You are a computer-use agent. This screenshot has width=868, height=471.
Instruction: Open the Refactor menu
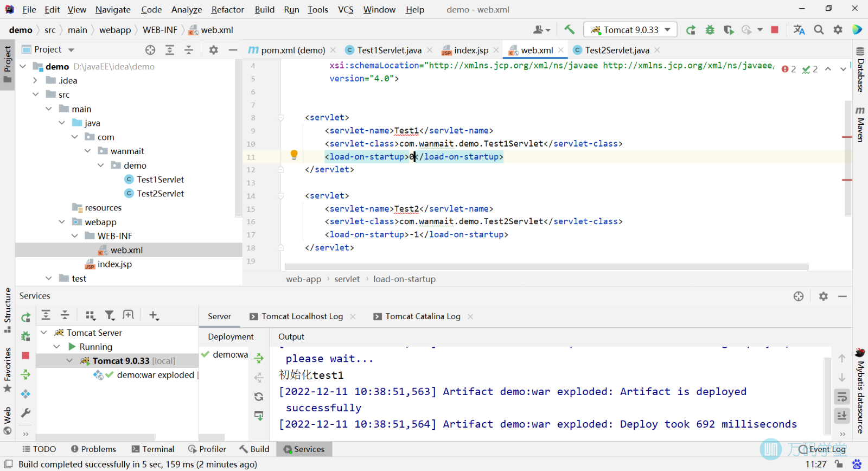tap(227, 10)
